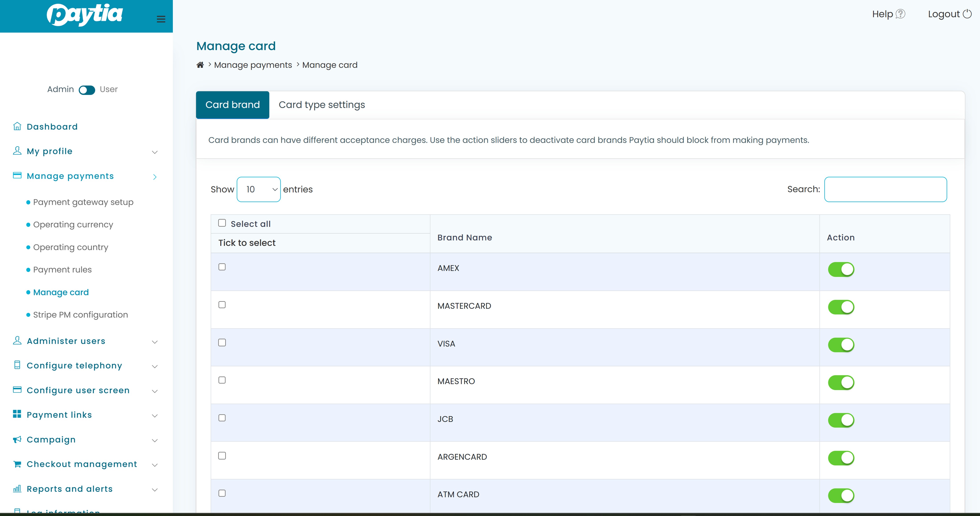Click the Dashboard house icon
This screenshot has width=980, height=516.
click(17, 126)
